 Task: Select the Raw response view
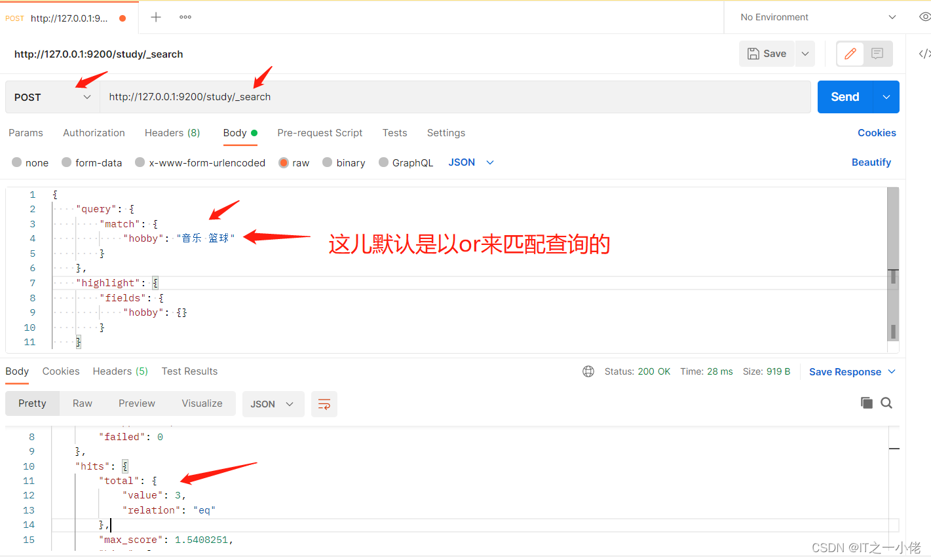click(x=83, y=403)
